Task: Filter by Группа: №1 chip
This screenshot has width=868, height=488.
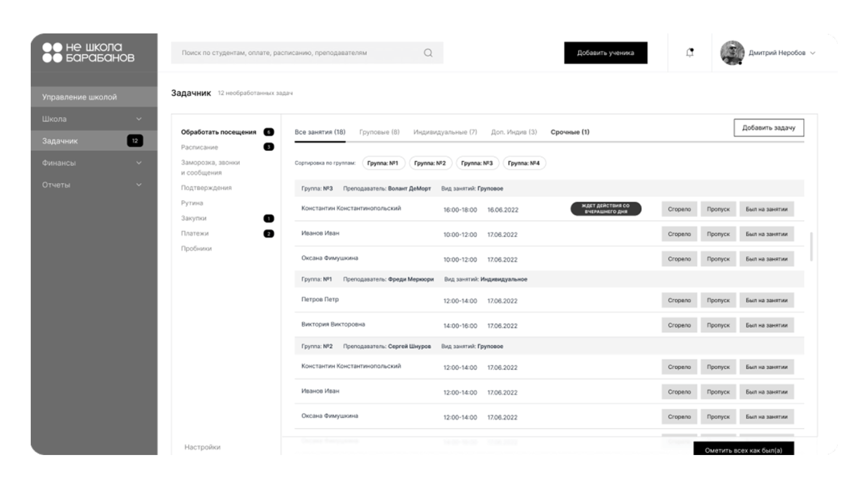Action: [382, 163]
